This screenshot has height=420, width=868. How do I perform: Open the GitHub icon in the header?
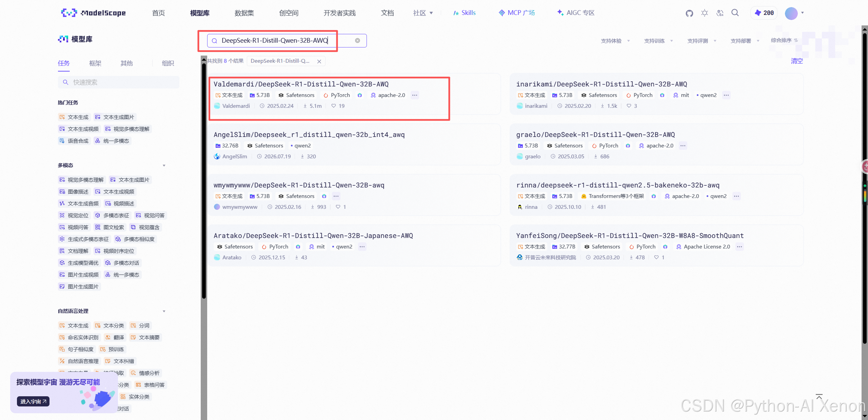(x=689, y=13)
